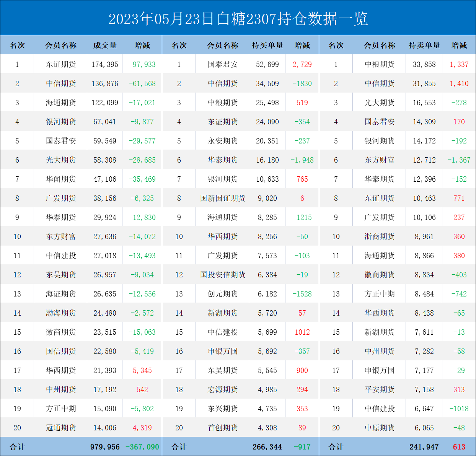Image resolution: width=476 pixels, height=456 pixels.
Task: Click the cell '67,041'
Action: pos(105,122)
